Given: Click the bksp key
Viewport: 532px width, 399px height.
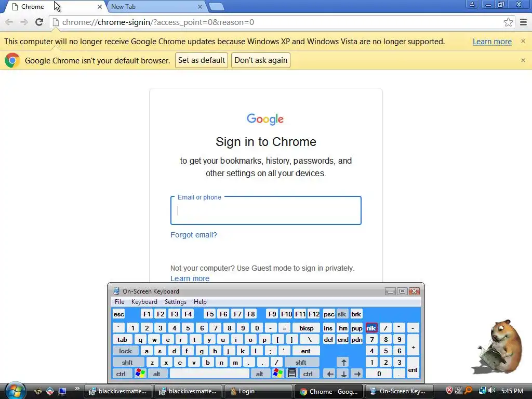Looking at the screenshot, I should coord(306,328).
